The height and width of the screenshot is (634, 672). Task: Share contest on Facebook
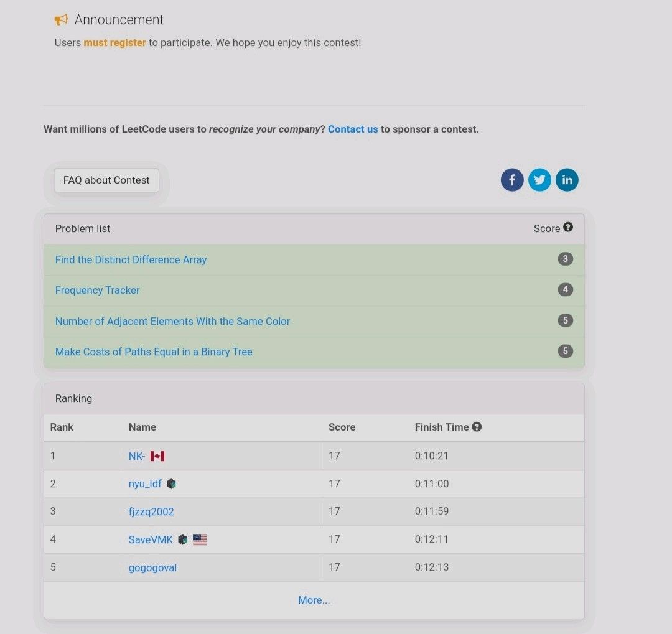[x=512, y=180]
